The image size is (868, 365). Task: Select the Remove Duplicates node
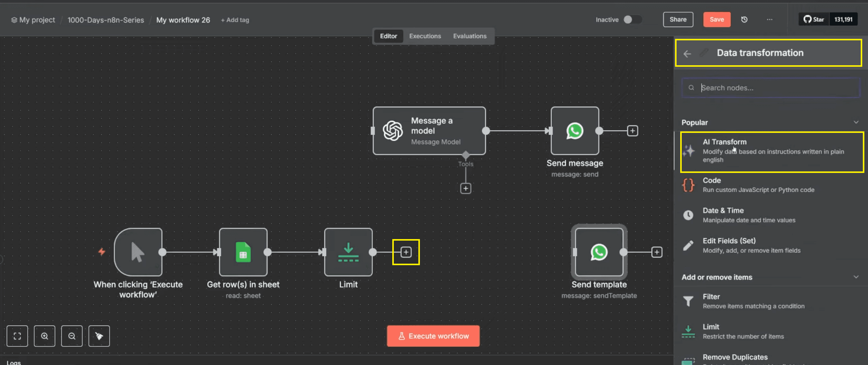point(735,357)
